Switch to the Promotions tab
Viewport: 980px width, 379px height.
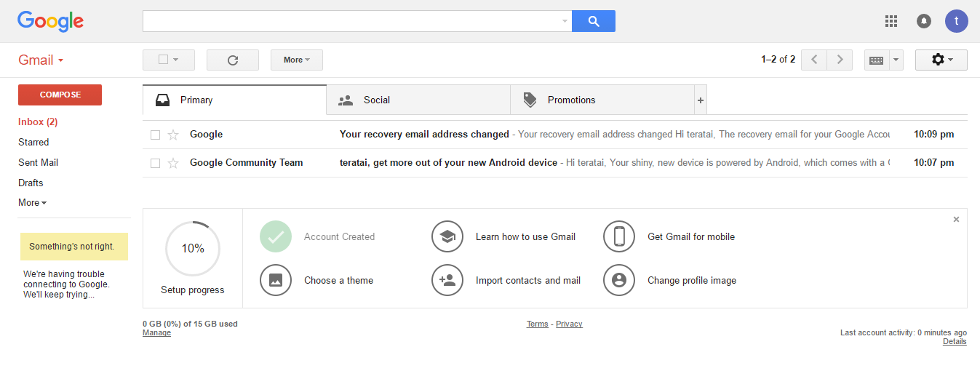tap(602, 100)
